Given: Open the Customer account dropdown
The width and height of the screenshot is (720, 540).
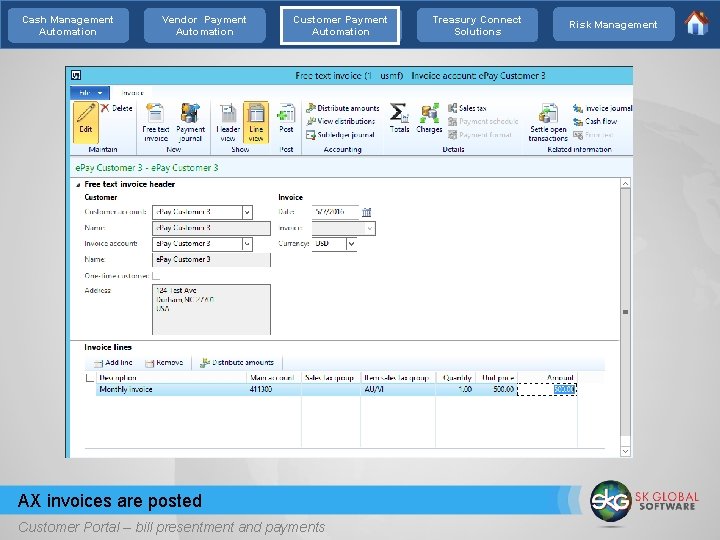Looking at the screenshot, I should [x=247, y=212].
